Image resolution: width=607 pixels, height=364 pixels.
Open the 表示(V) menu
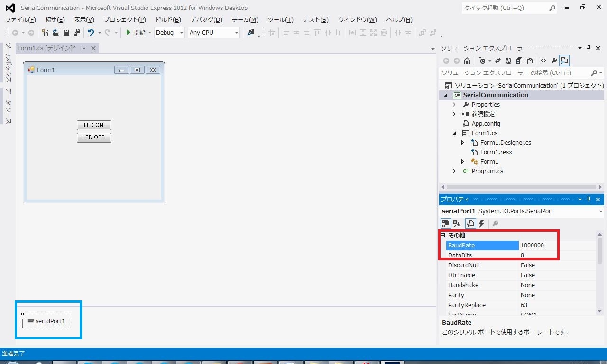[84, 20]
